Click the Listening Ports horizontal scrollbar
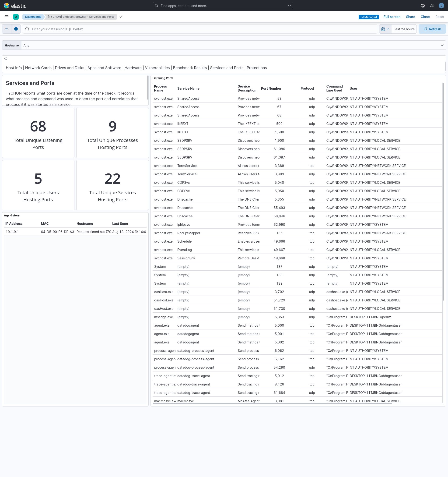 coord(272,404)
